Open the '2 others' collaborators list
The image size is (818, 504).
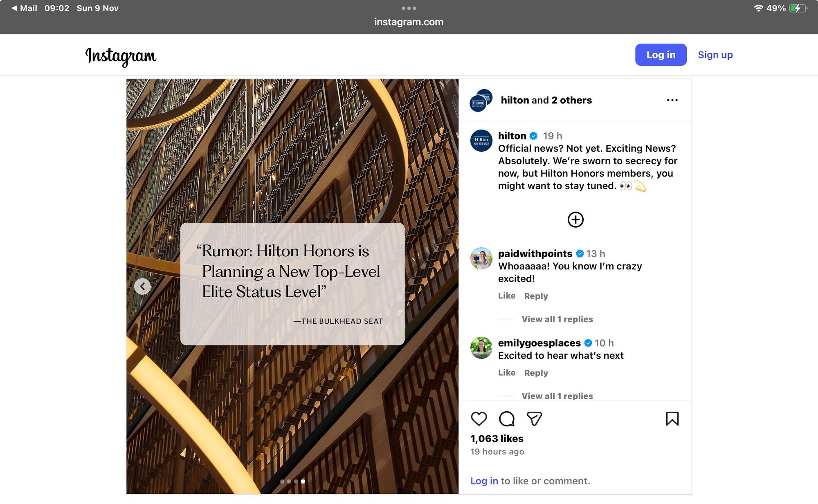tap(571, 100)
